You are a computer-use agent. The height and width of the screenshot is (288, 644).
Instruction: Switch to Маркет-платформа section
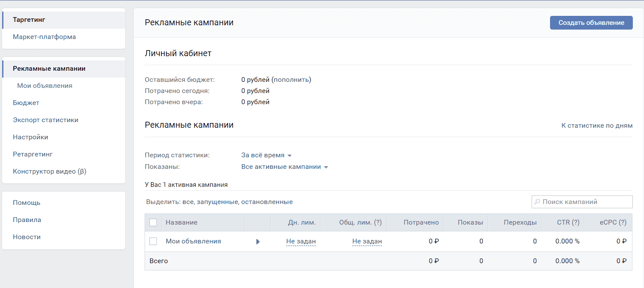pos(44,37)
